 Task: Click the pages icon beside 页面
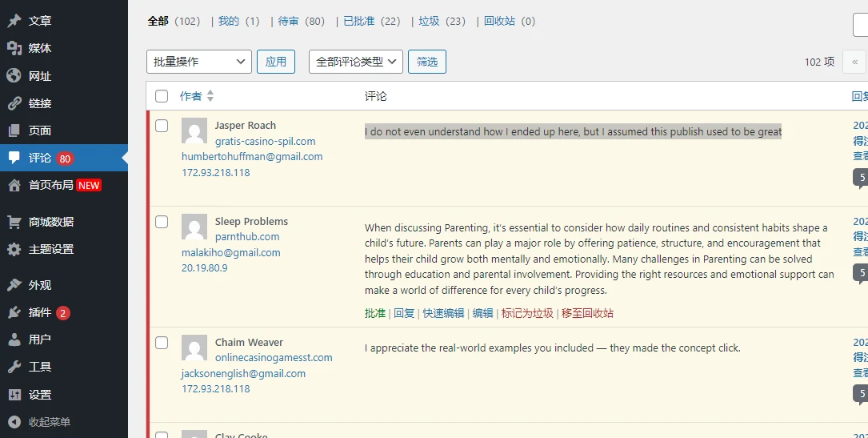pyautogui.click(x=14, y=131)
